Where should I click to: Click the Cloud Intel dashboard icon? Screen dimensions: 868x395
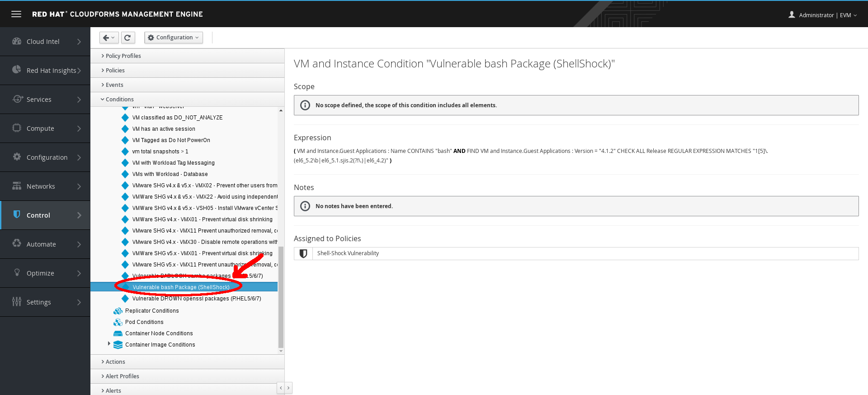17,41
